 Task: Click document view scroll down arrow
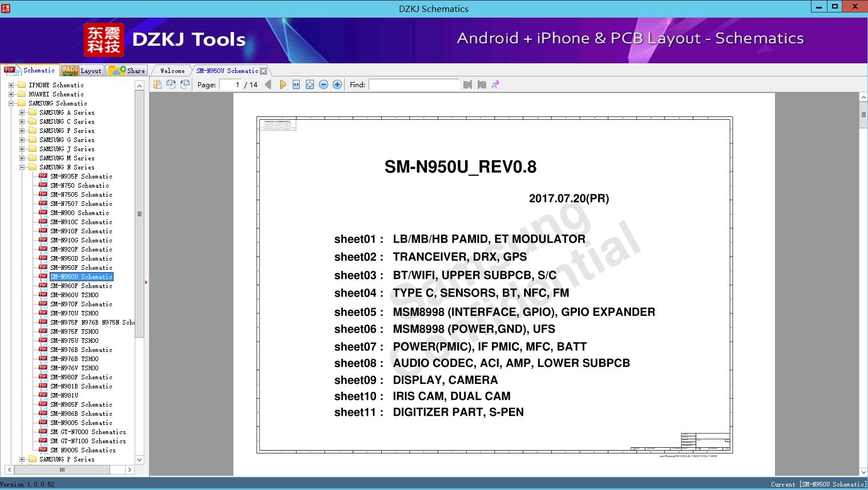pyautogui.click(x=863, y=472)
